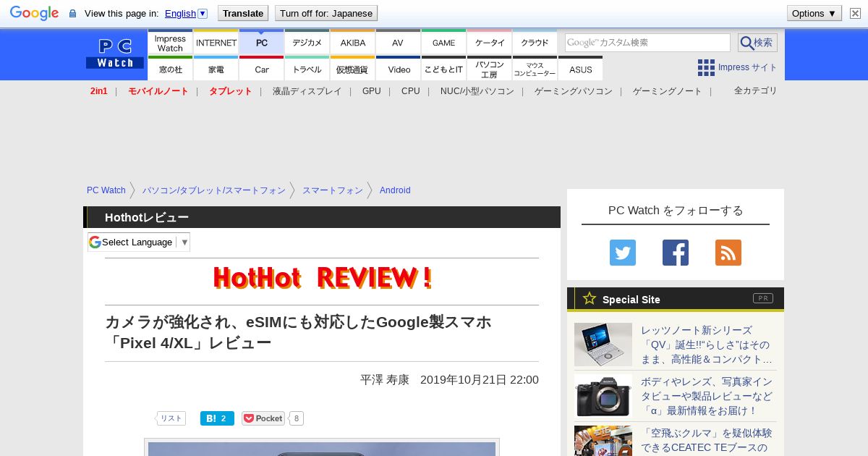Click the HotHot REVIEW banner
This screenshot has height=456, width=868.
pos(322,278)
